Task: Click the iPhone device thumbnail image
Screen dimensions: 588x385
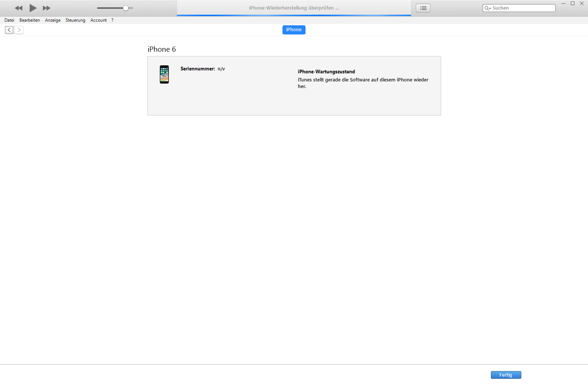Action: (x=164, y=74)
